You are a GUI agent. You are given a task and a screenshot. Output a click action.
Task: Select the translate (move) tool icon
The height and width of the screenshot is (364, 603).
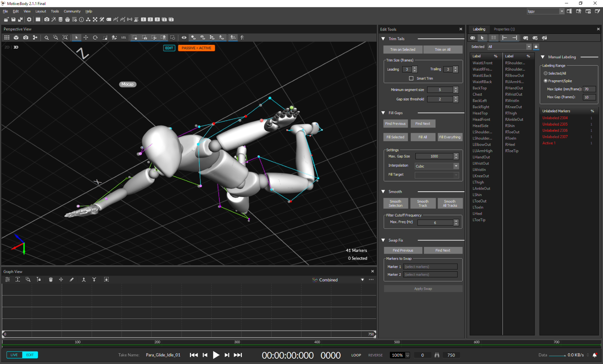pos(86,38)
